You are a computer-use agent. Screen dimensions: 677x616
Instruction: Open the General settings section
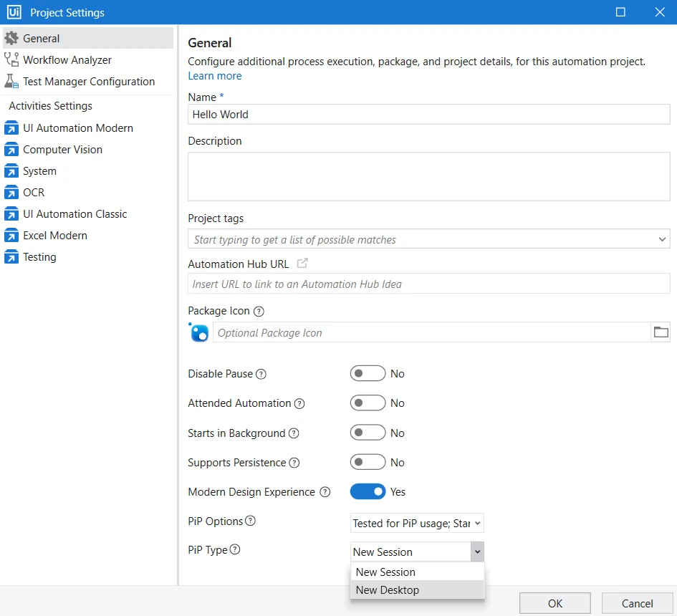[88, 39]
